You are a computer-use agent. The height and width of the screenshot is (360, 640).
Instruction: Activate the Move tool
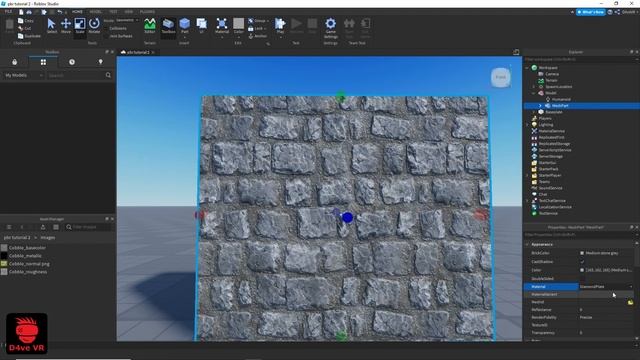(x=66, y=26)
